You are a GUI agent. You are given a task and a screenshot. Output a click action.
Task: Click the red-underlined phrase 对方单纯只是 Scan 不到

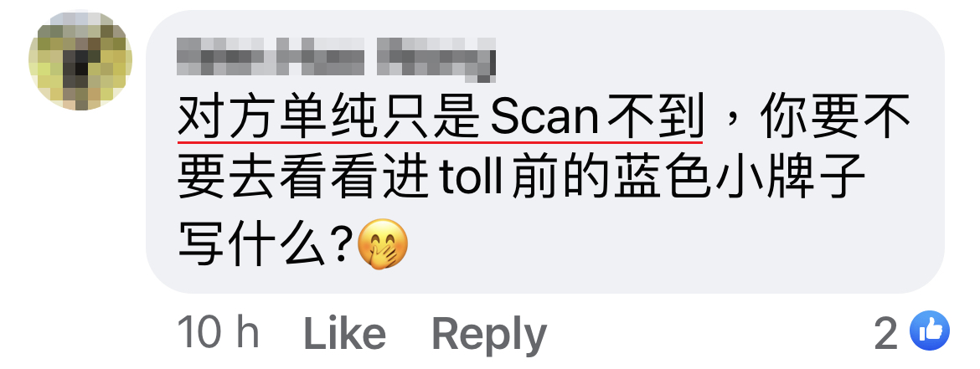pyautogui.click(x=441, y=118)
